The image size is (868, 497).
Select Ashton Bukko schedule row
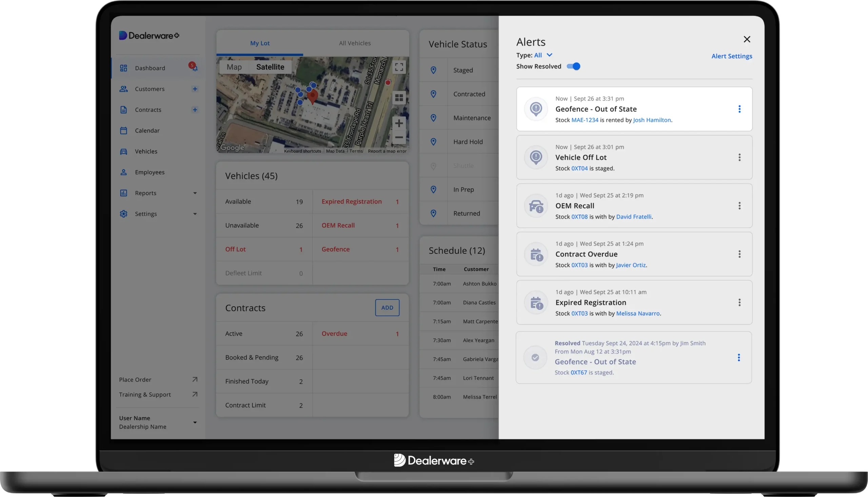459,284
